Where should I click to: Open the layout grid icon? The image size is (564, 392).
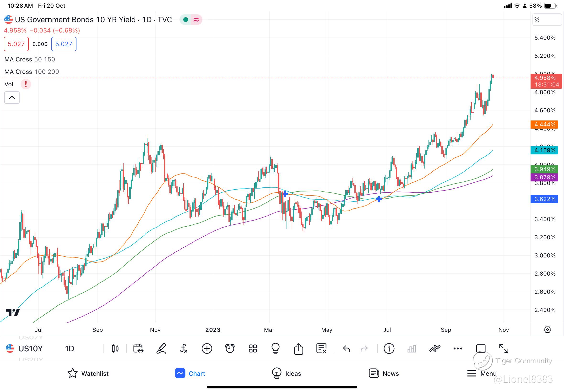tap(253, 348)
